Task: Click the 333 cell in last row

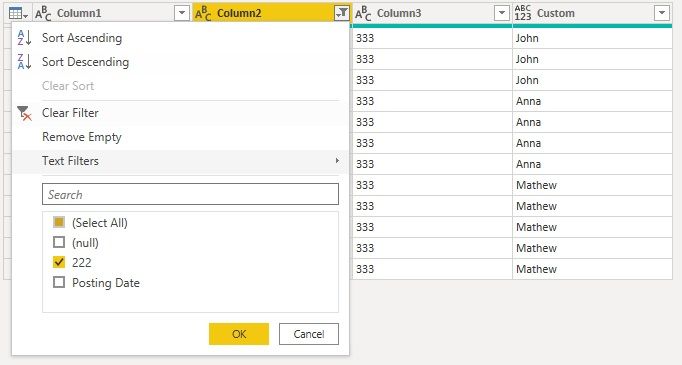Action: click(432, 269)
